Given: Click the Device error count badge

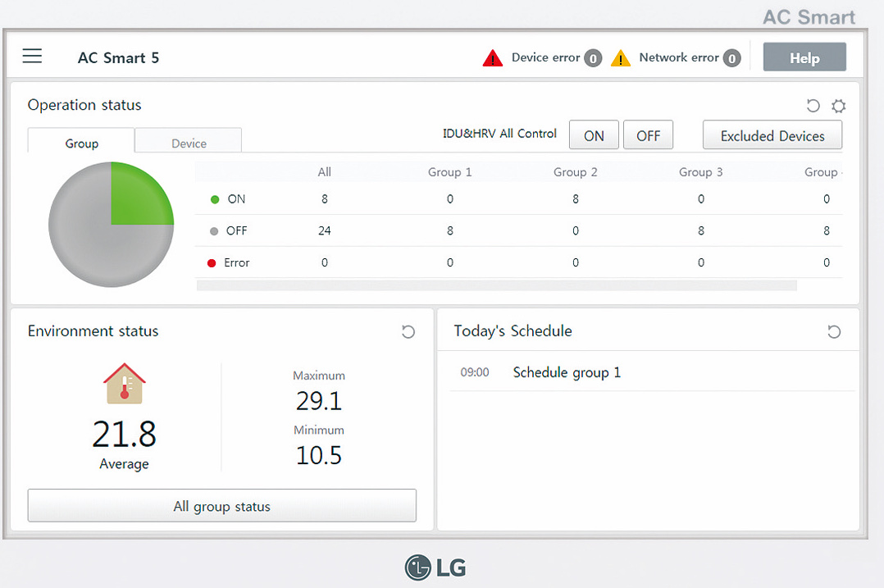Looking at the screenshot, I should click(x=592, y=58).
